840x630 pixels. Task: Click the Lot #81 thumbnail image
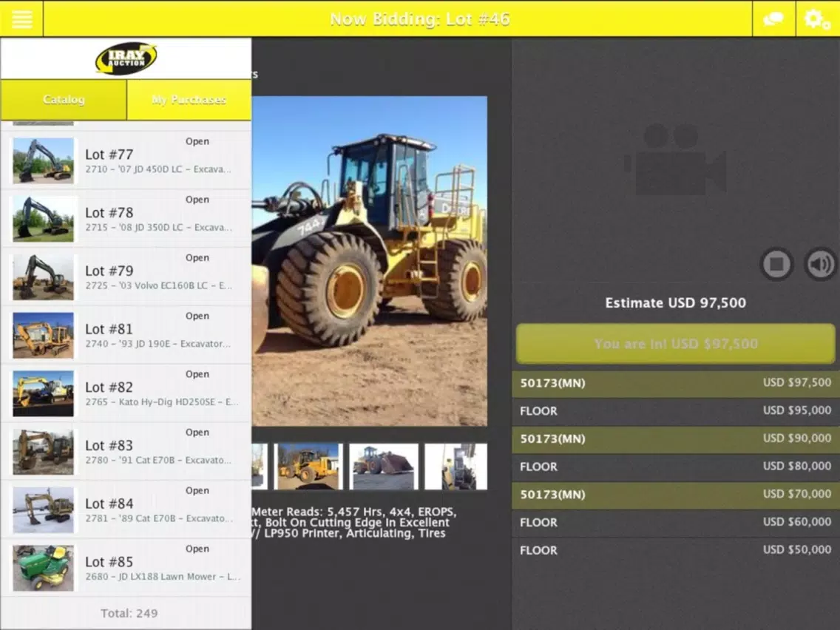point(44,336)
